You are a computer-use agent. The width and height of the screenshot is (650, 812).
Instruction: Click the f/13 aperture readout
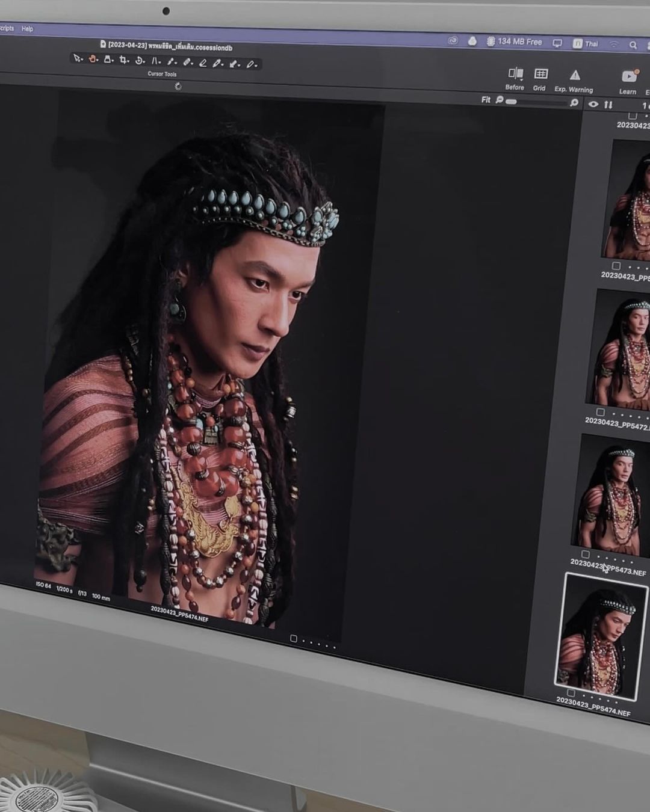[82, 593]
